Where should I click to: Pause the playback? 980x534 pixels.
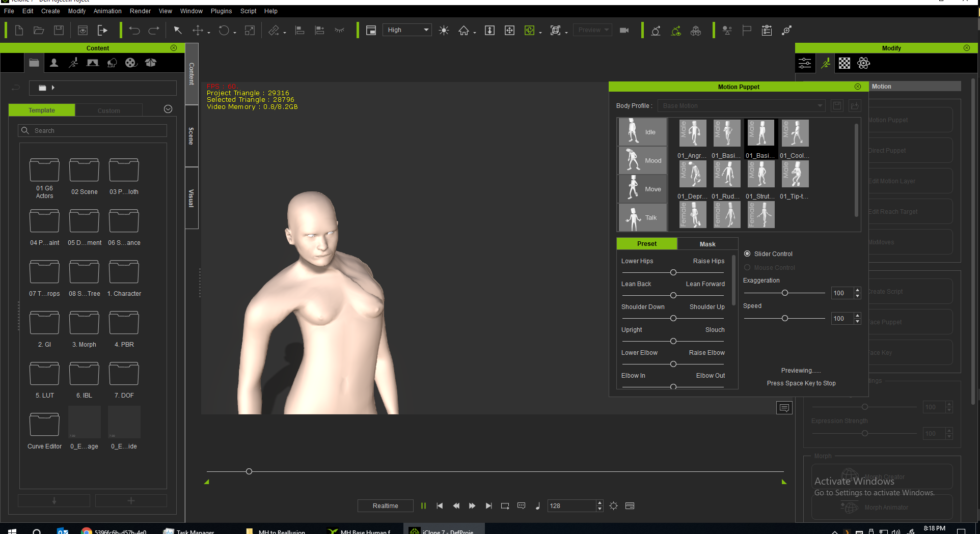pyautogui.click(x=423, y=506)
